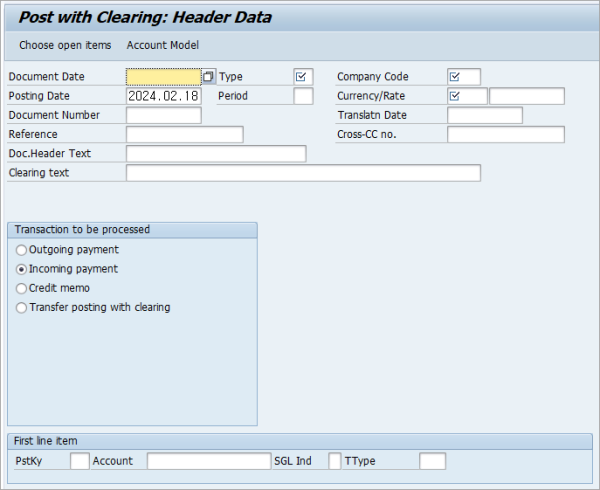Image resolution: width=600 pixels, height=490 pixels.
Task: Click the SGL Ind field
Action: [x=334, y=461]
